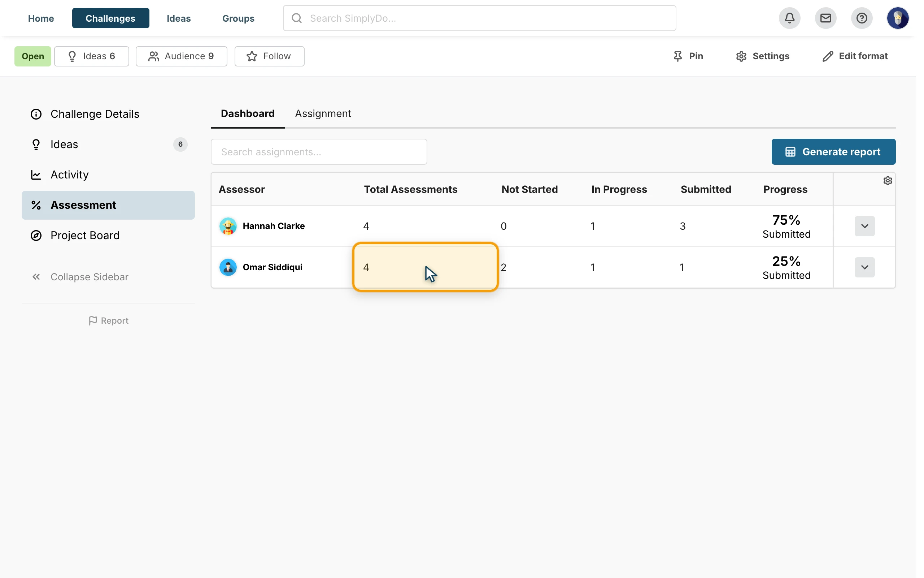Click the Follow star button

(269, 56)
